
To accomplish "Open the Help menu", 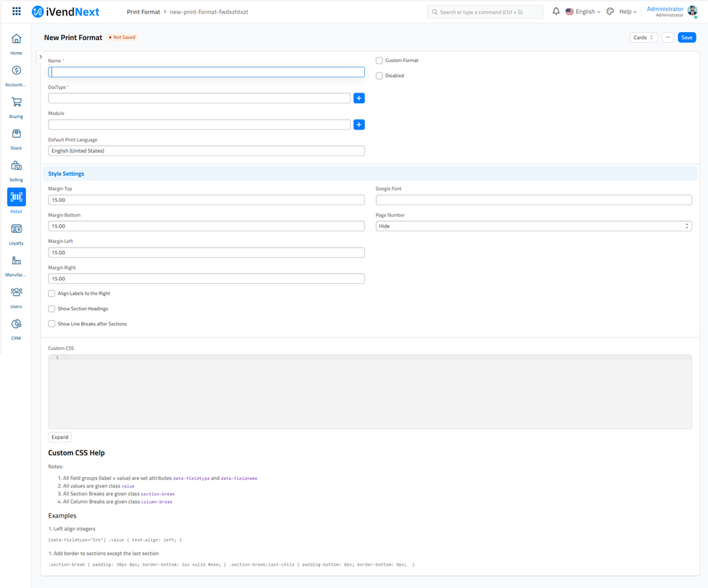I will tap(628, 11).
